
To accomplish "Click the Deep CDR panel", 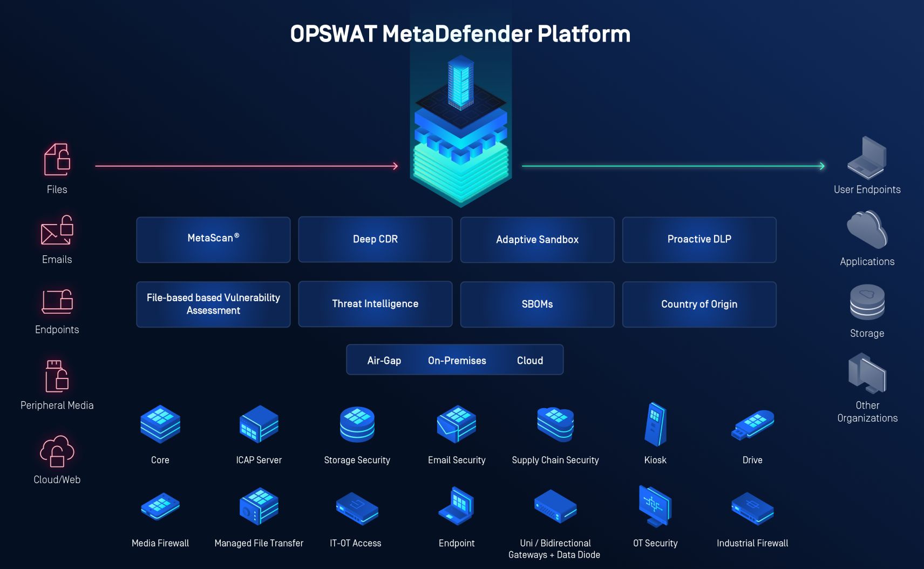I will coord(375,239).
